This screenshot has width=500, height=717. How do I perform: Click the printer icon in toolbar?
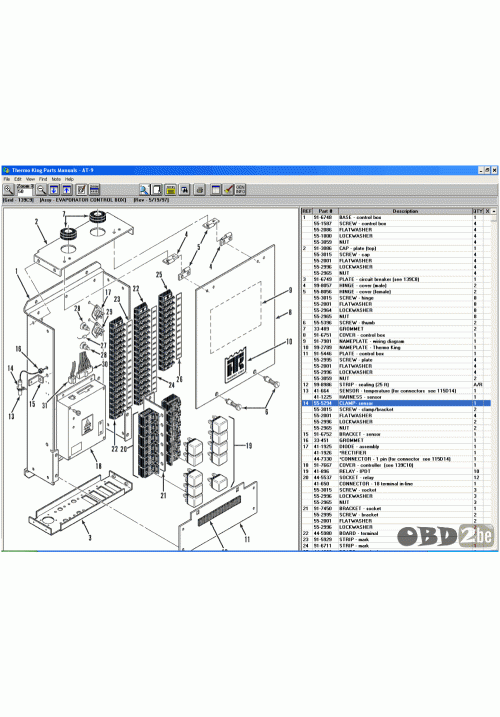pyautogui.click(x=199, y=189)
